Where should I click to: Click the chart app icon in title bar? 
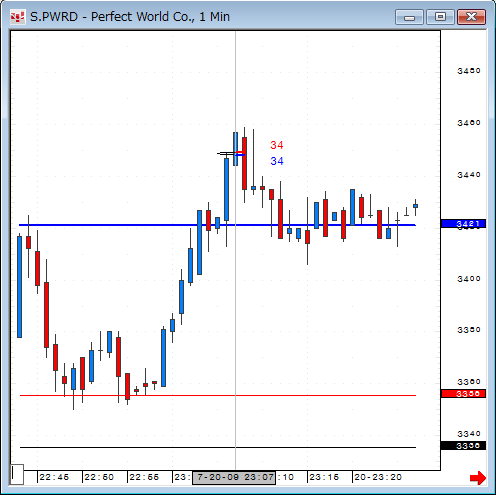pos(18,17)
